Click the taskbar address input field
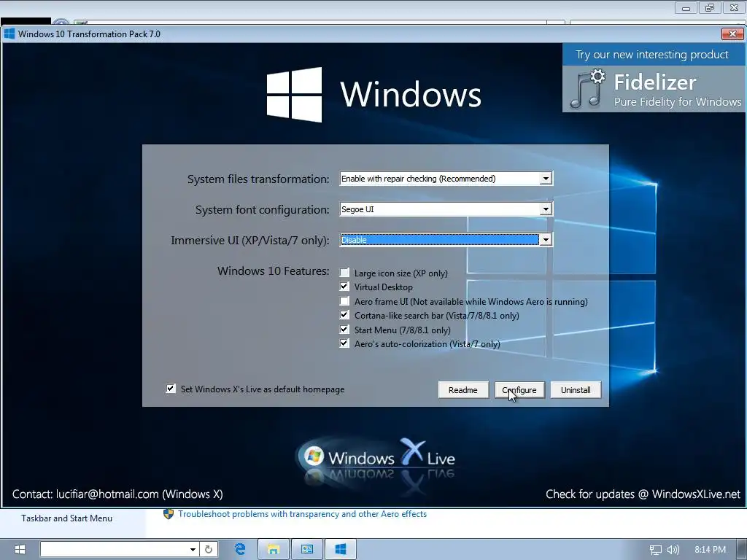 114,549
